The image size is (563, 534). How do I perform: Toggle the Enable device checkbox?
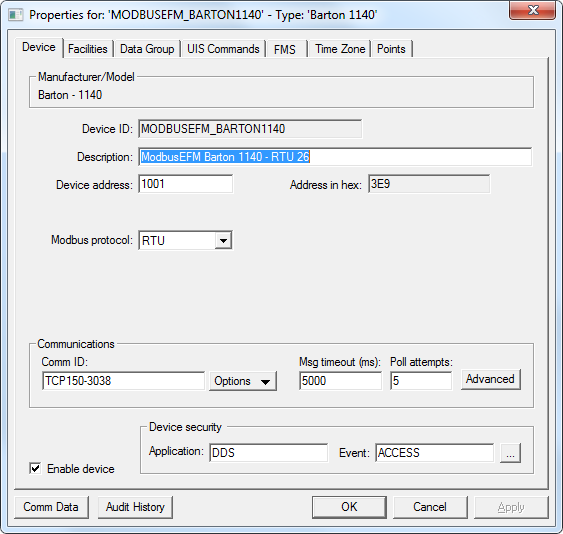click(35, 468)
